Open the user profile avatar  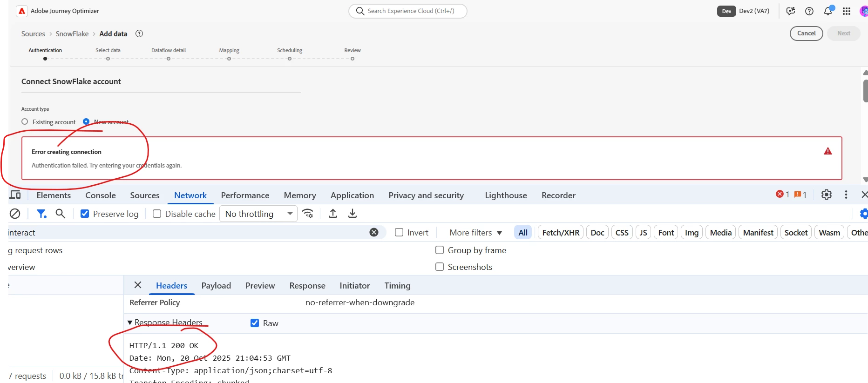pos(864,11)
